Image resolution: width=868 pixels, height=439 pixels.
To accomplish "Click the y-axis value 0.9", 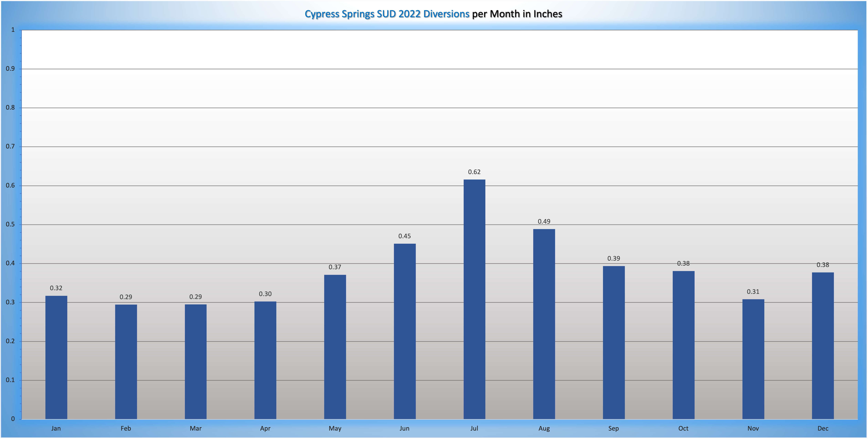I will [11, 69].
